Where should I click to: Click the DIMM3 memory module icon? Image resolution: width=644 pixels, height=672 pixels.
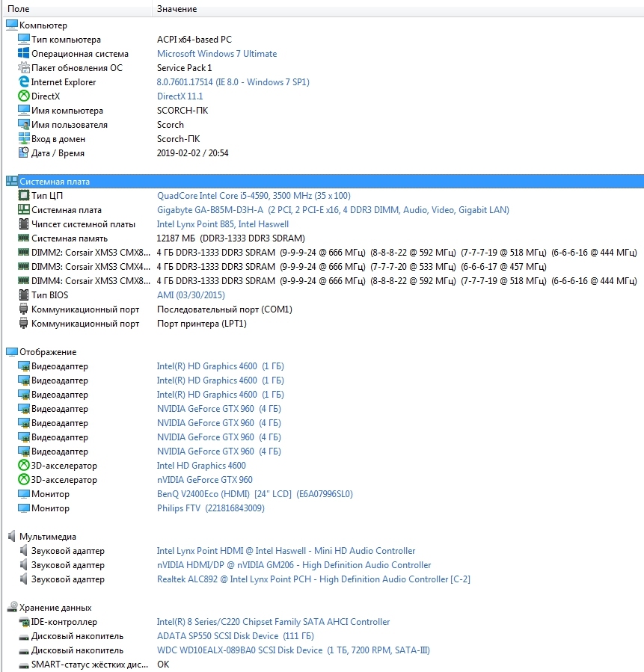(x=24, y=266)
